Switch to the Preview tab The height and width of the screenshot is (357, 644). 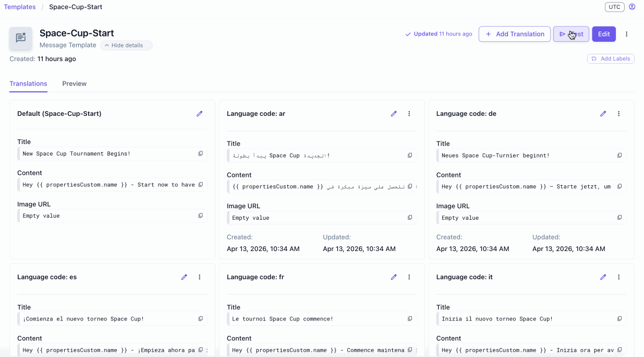75,84
